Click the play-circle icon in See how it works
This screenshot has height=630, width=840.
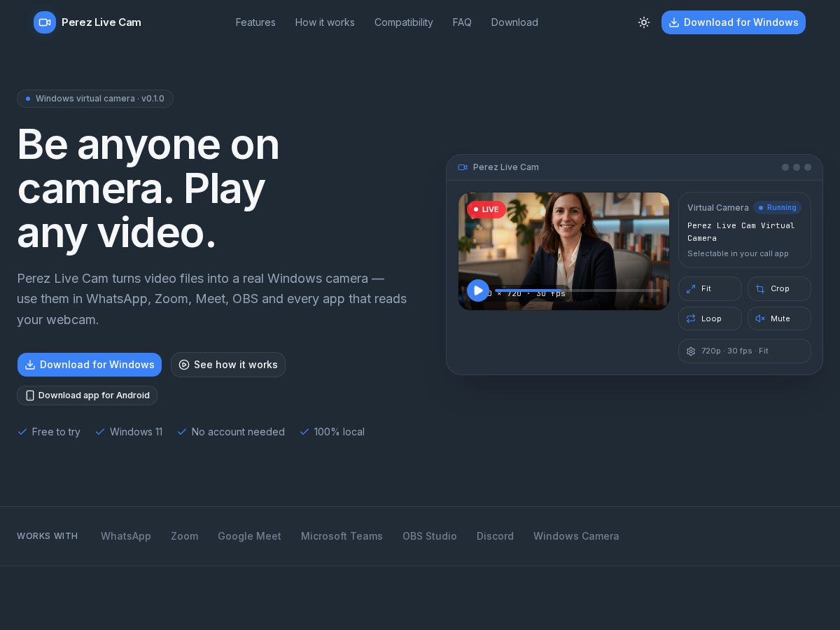(x=184, y=365)
